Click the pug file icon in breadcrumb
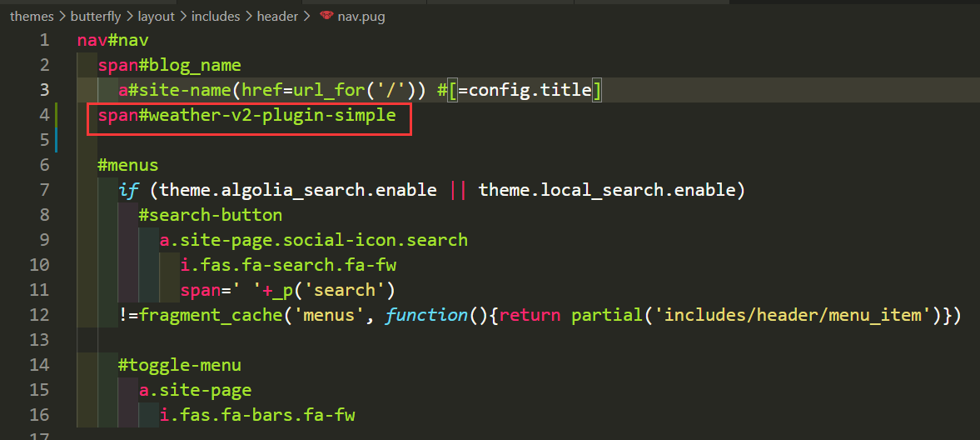980x440 pixels. point(326,17)
